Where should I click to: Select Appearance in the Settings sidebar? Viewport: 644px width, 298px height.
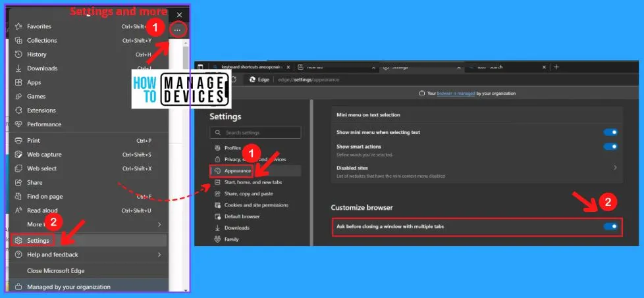coord(255,171)
